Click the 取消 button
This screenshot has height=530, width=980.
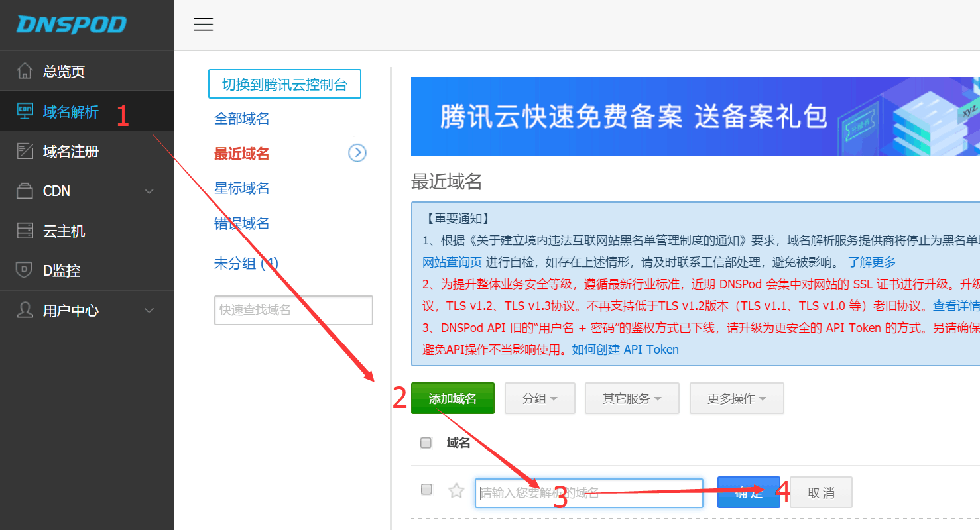tap(821, 492)
